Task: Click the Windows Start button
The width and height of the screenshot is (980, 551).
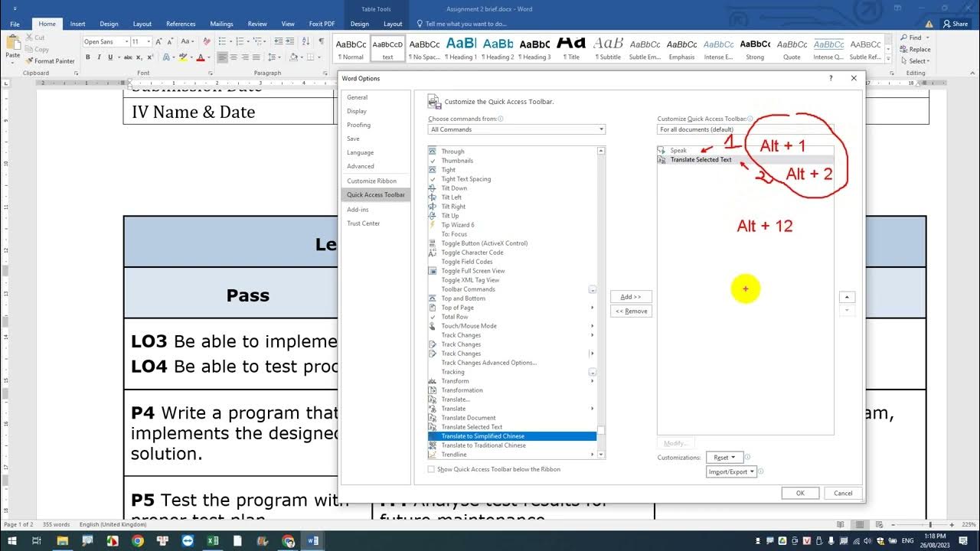Action: click(x=12, y=540)
